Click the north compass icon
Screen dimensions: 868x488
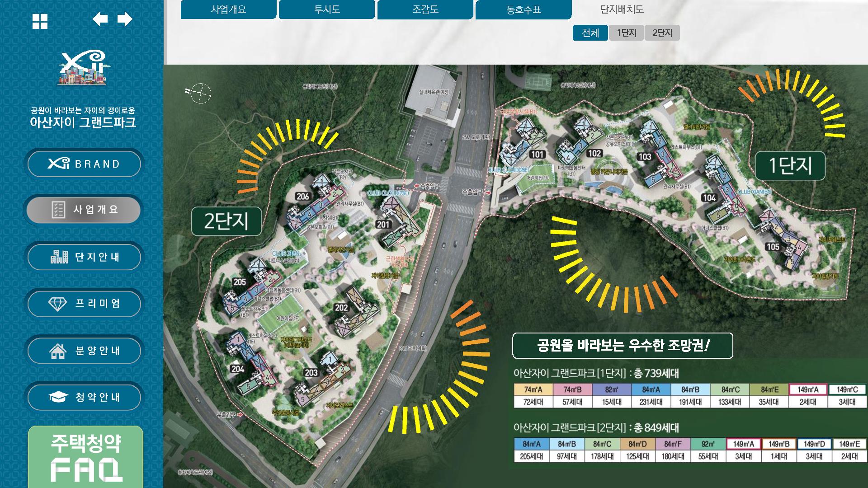(x=199, y=93)
